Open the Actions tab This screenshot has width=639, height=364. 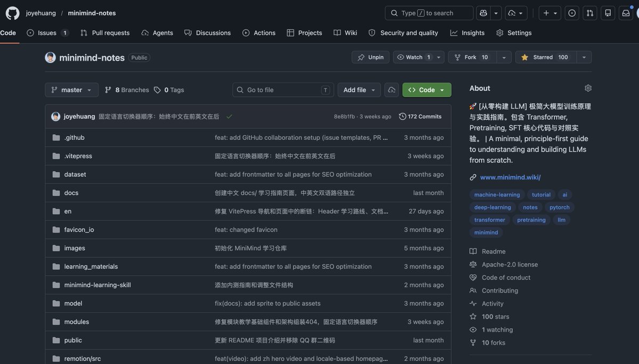(259, 33)
